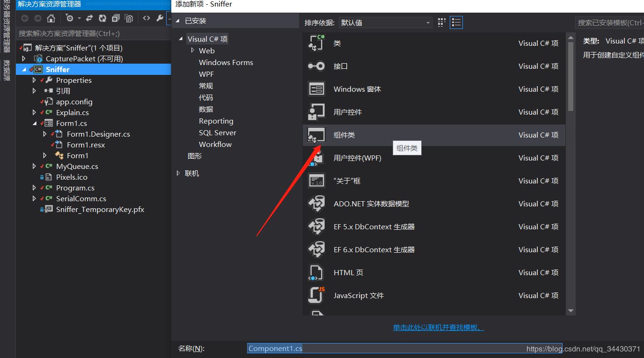Select Windows Forms category
Image resolution: width=644 pixels, height=358 pixels.
226,62
